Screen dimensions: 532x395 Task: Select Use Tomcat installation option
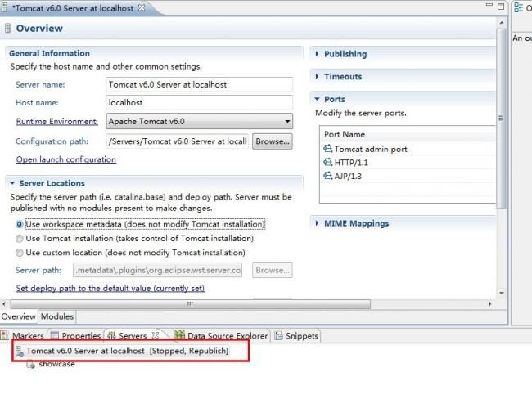[20, 238]
